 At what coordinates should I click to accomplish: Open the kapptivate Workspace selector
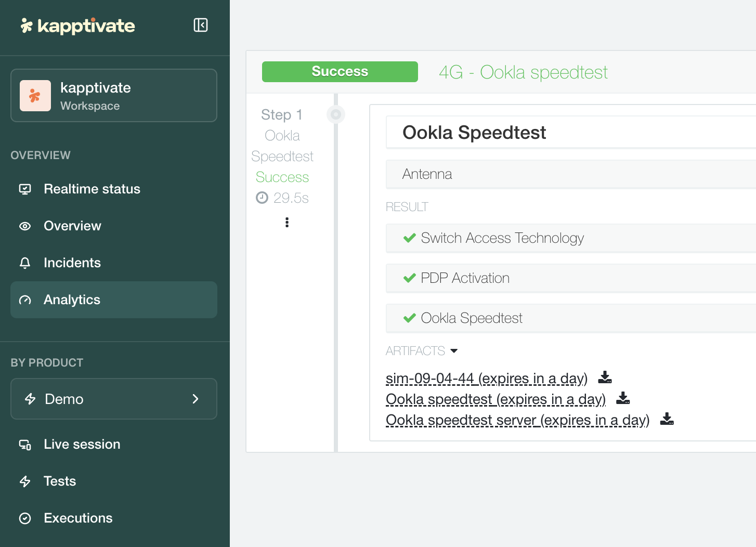114,96
